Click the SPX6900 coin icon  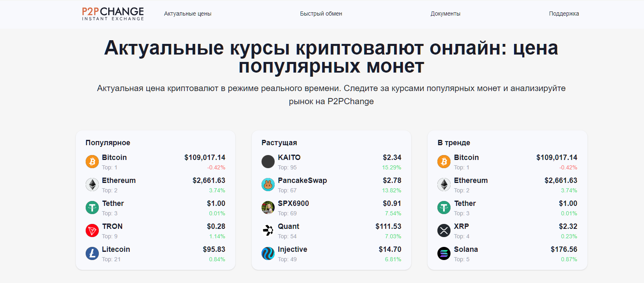coord(268,208)
